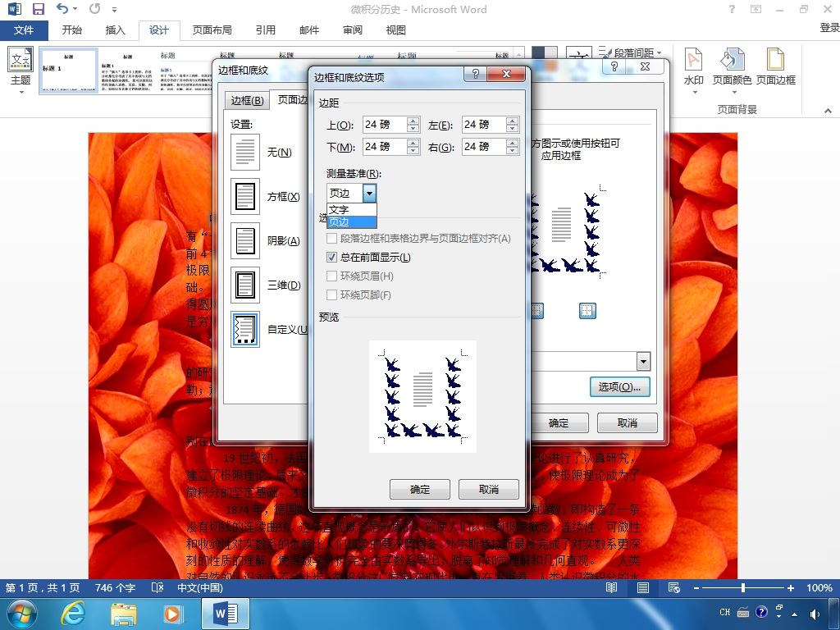
Task: Switch to the References (引用) tab
Action: click(x=265, y=30)
